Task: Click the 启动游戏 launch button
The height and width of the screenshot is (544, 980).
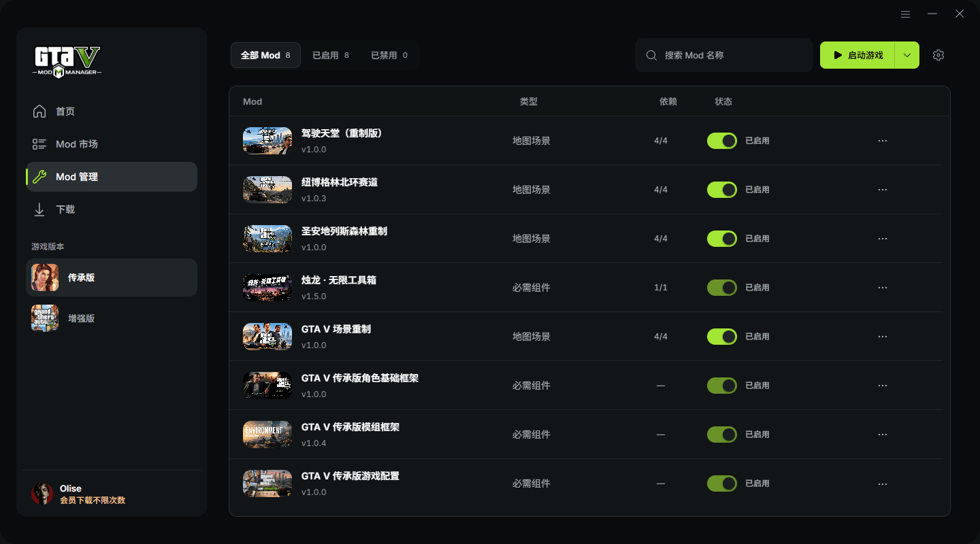Action: [857, 55]
